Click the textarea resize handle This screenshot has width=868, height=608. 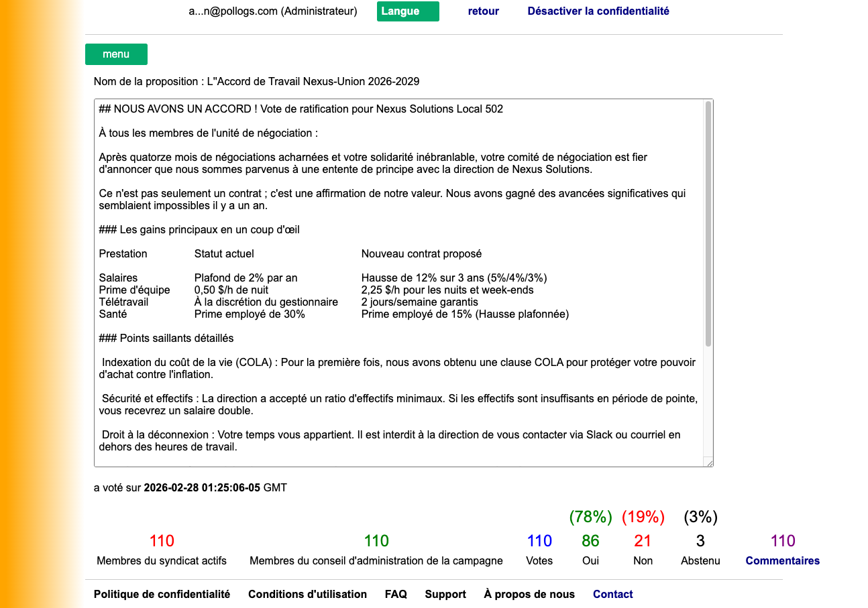[709, 462]
